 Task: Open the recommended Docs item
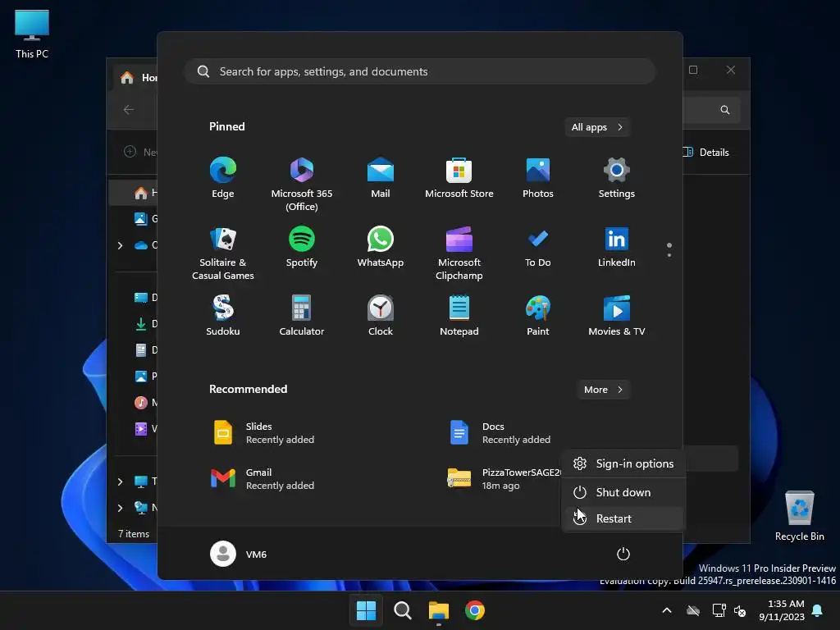pyautogui.click(x=501, y=433)
